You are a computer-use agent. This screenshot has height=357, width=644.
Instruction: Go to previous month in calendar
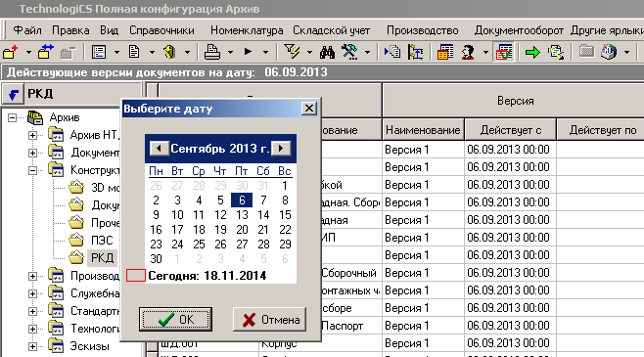[x=160, y=148]
